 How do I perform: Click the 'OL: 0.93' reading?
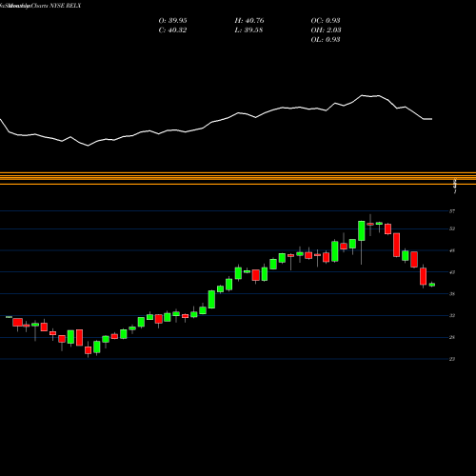tap(326, 40)
